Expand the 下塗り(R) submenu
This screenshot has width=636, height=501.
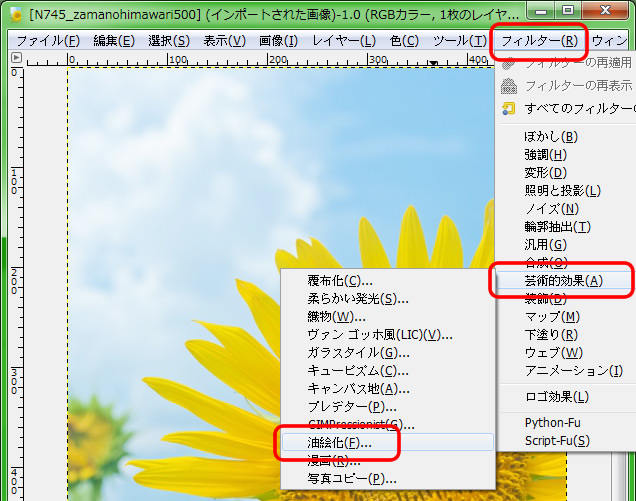click(567, 335)
